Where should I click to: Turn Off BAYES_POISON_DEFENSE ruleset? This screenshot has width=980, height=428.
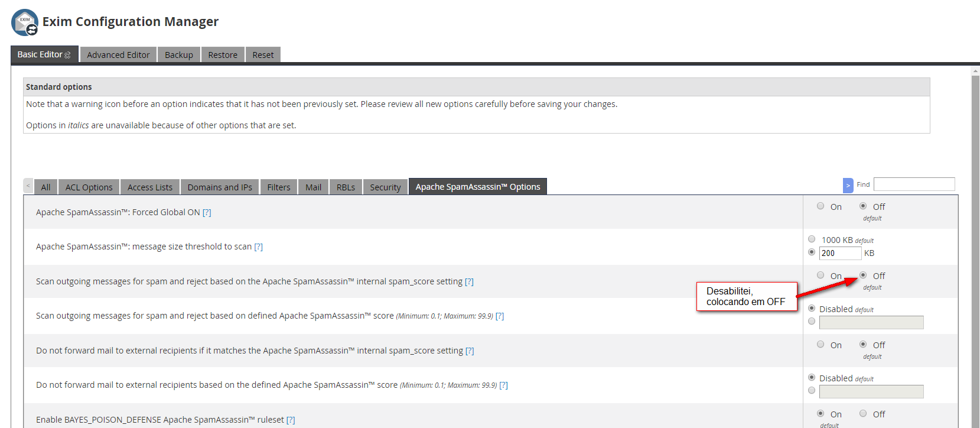pyautogui.click(x=863, y=414)
